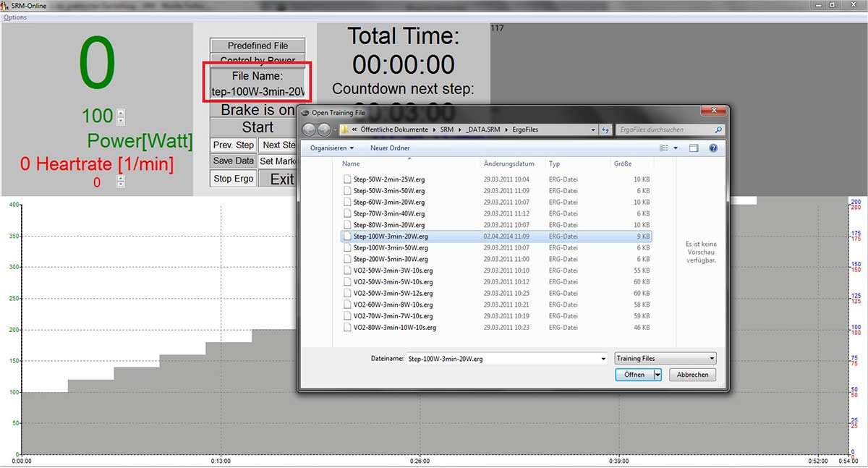Viewport: 868px width, 468px height.
Task: Increase power with the 100 watt stepper
Action: pyautogui.click(x=121, y=112)
